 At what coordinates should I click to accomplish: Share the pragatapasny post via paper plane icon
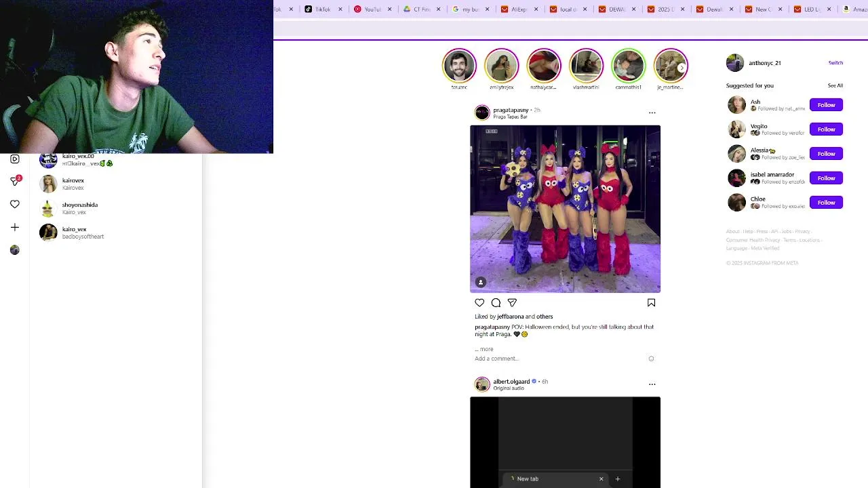(512, 303)
